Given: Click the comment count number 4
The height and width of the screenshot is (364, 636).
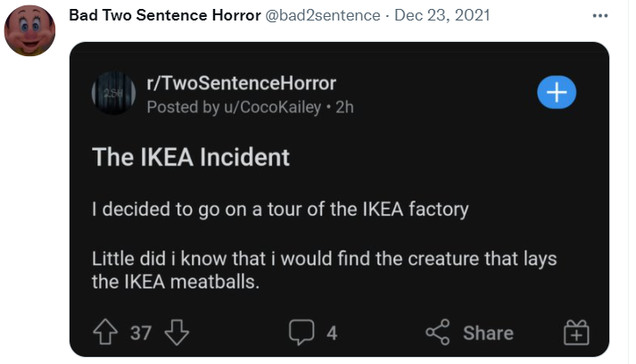Looking at the screenshot, I should pyautogui.click(x=332, y=334).
